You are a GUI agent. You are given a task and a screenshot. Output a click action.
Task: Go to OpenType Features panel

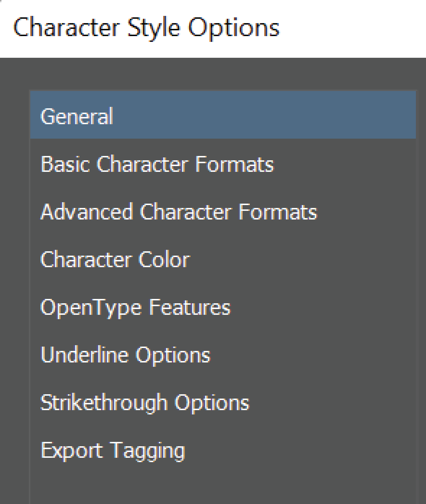135,307
